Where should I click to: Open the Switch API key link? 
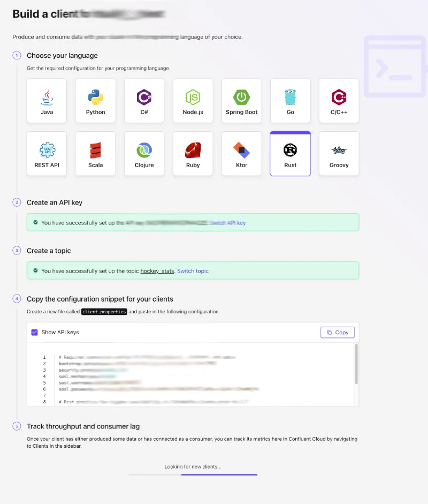(227, 223)
